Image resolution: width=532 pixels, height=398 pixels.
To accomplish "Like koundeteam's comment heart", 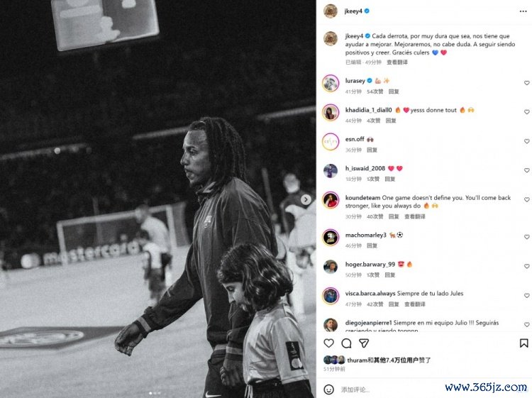I will click(x=526, y=199).
